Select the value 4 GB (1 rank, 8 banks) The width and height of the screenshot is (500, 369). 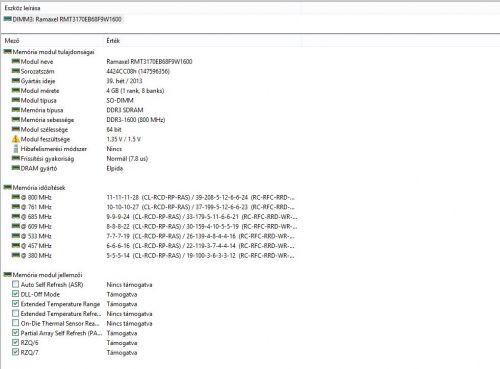click(x=135, y=91)
